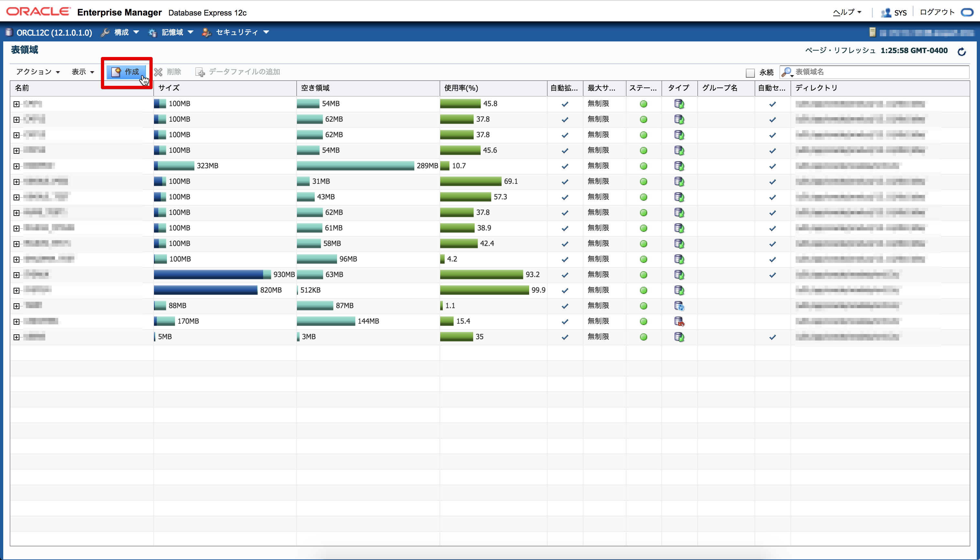Viewport: 980px width, 560px height.
Task: Click the type icon in the 170MB row
Action: (x=679, y=321)
